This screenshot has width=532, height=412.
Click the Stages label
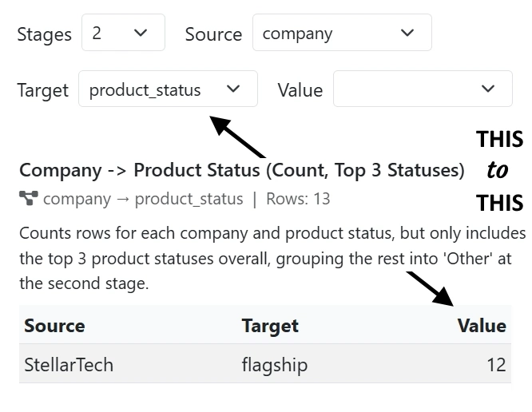45,34
